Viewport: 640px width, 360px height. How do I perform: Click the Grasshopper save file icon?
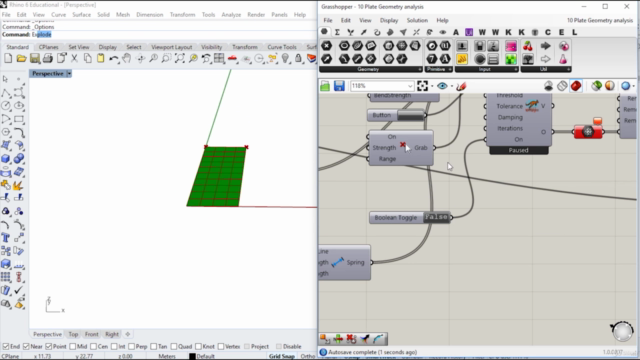point(339,86)
